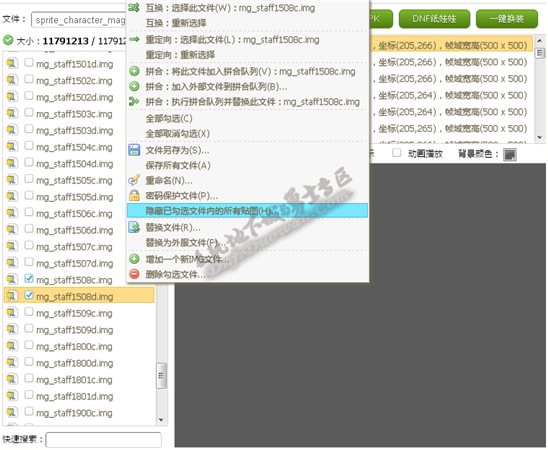Choose 重定向:重新选择 menu entry
The width and height of the screenshot is (548, 450).
180,55
